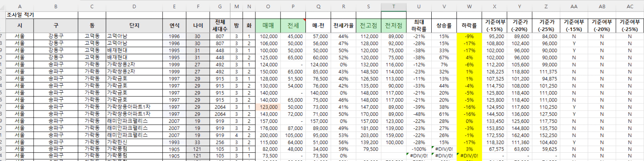Select the 51,500 전세 cell

293,79
